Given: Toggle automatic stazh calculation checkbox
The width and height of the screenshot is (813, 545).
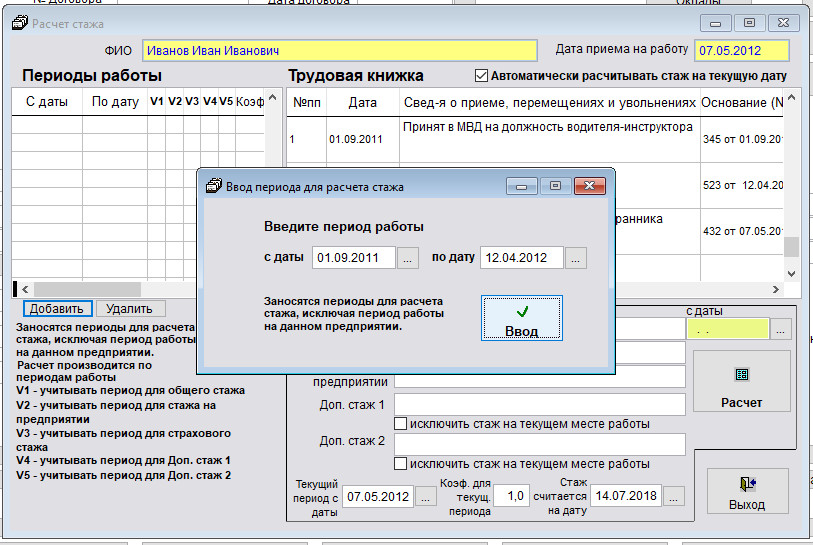Looking at the screenshot, I should click(481, 76).
